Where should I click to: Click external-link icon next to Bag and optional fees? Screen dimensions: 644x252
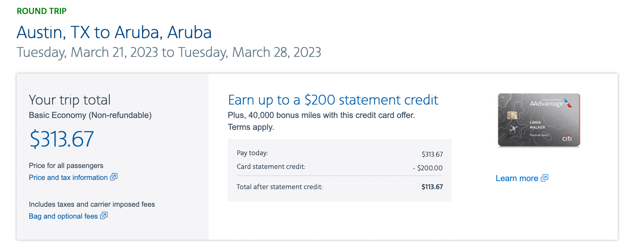point(104,216)
